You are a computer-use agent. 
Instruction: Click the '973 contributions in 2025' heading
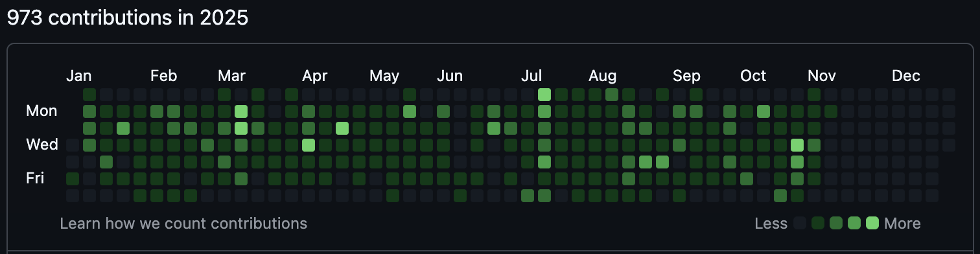tap(128, 17)
